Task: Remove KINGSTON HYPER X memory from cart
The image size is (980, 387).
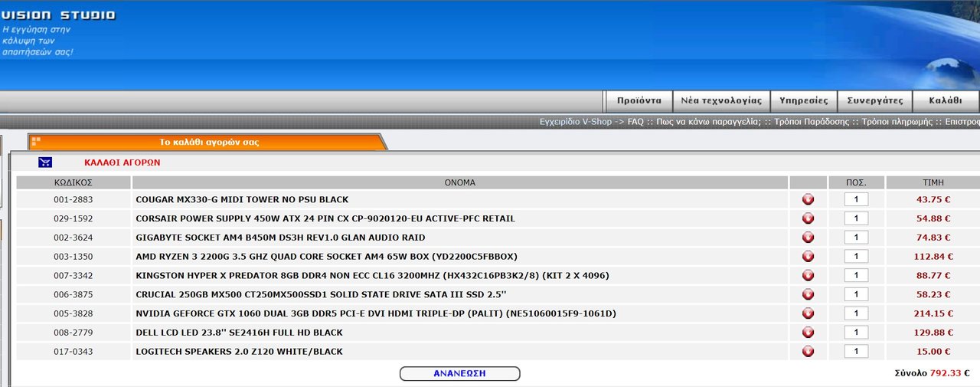Action: (808, 275)
